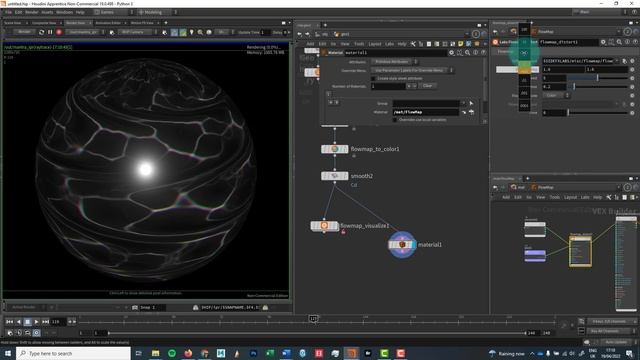640x360 pixels.
Task: Click the search icon in material1 parameters
Action: tap(467, 53)
